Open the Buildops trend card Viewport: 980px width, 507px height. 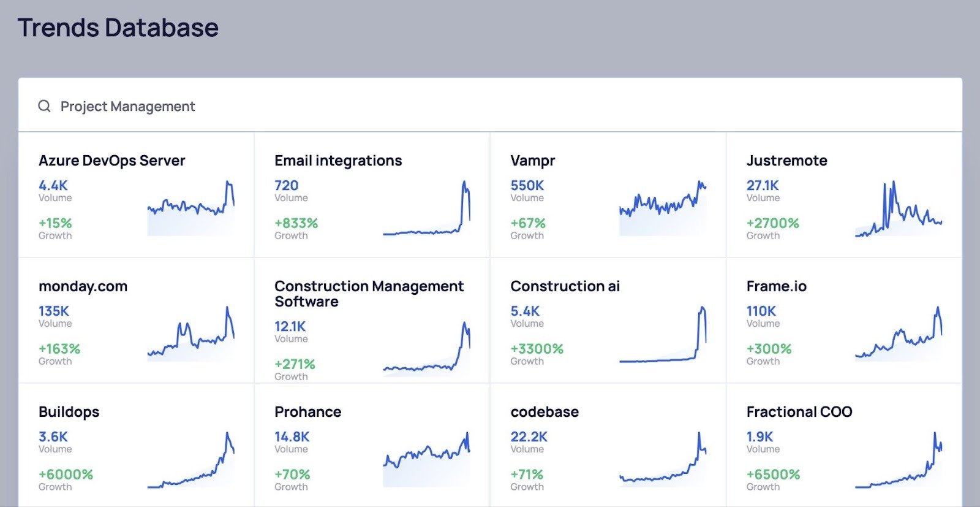click(x=69, y=411)
